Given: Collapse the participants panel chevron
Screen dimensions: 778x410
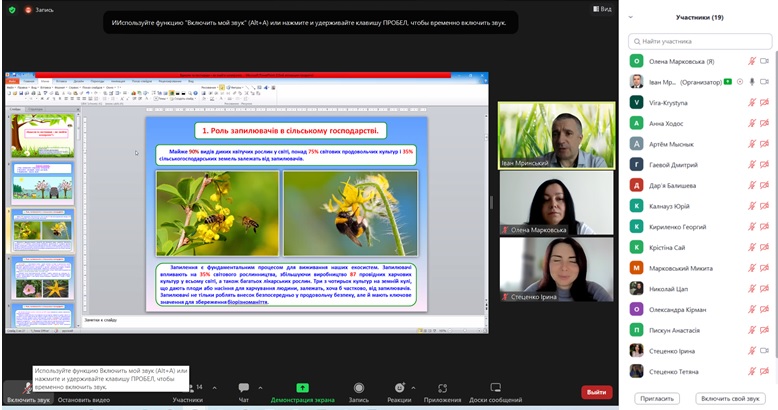Looking at the screenshot, I should 631,17.
